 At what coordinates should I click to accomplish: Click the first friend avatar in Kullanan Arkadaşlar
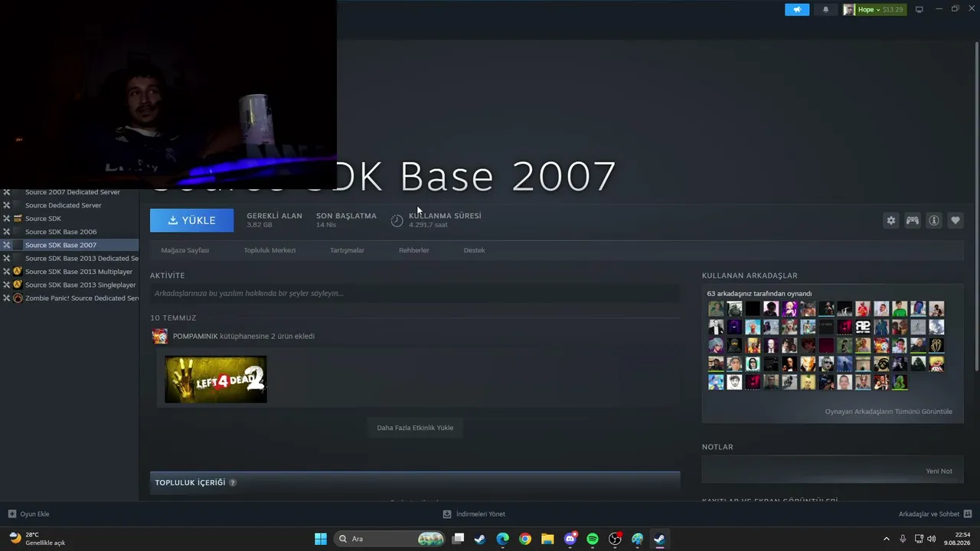(x=716, y=308)
